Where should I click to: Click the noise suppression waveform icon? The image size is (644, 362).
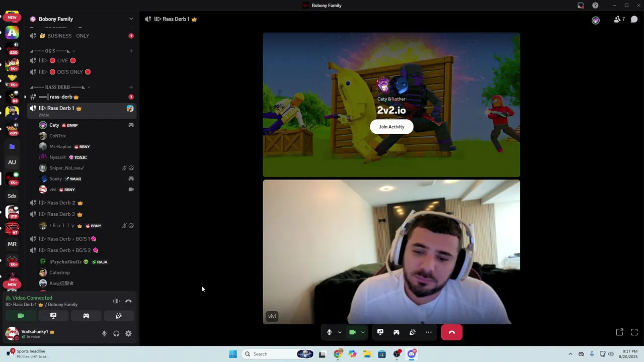116,301
